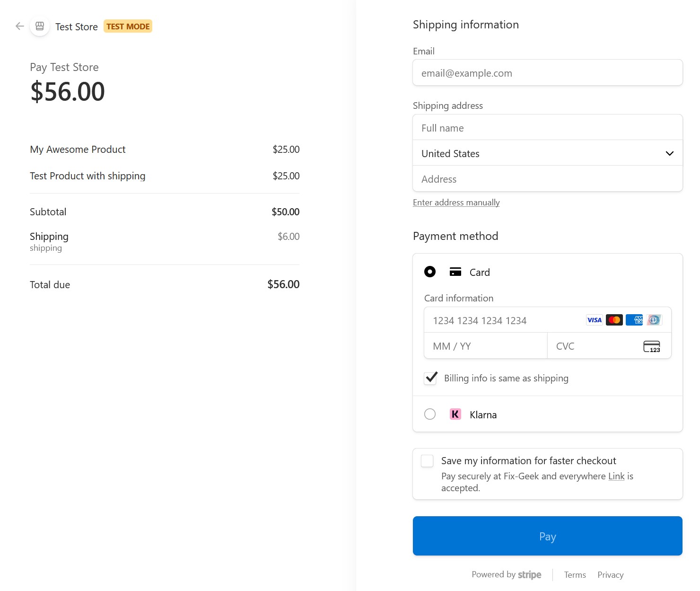
Task: Open the country dropdown showing United States
Action: 547,153
